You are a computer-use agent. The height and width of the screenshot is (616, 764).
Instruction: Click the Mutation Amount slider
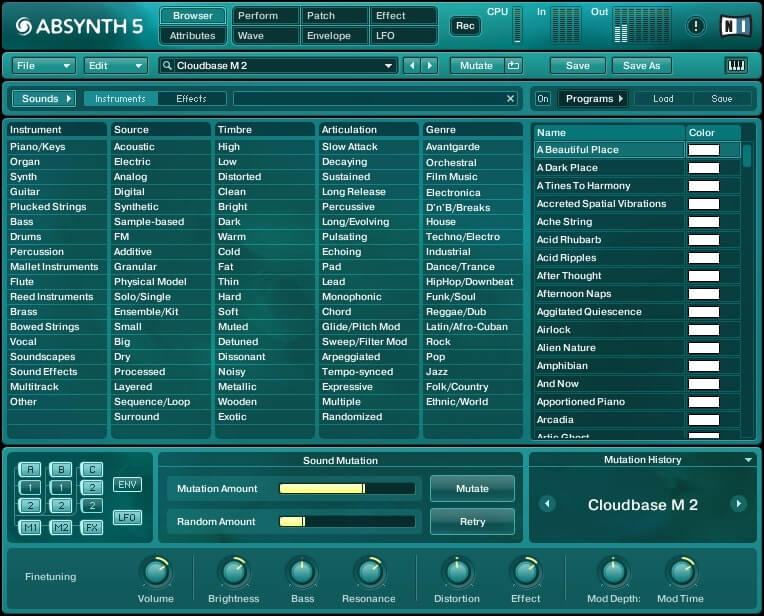[x=346, y=489]
